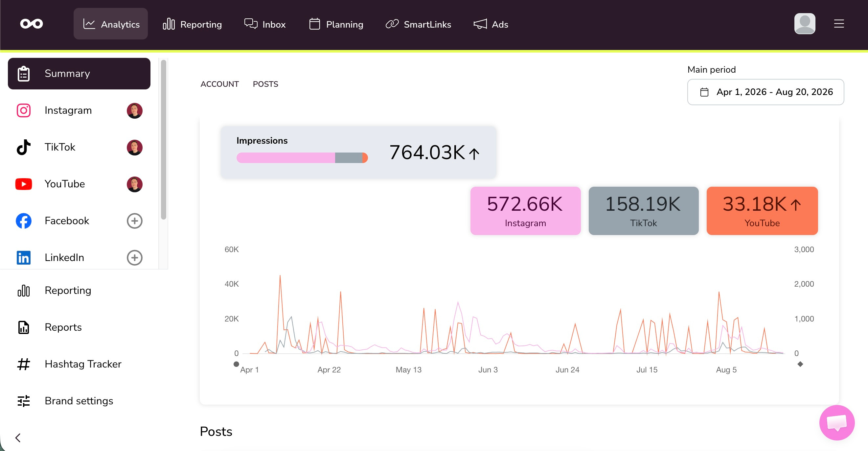This screenshot has width=868, height=451.
Task: Toggle the TikTok impressions card
Action: point(643,211)
